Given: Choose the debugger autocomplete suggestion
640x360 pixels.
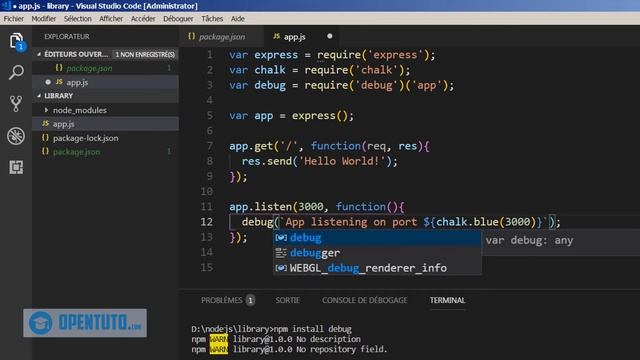Looking at the screenshot, I should tap(377, 253).
